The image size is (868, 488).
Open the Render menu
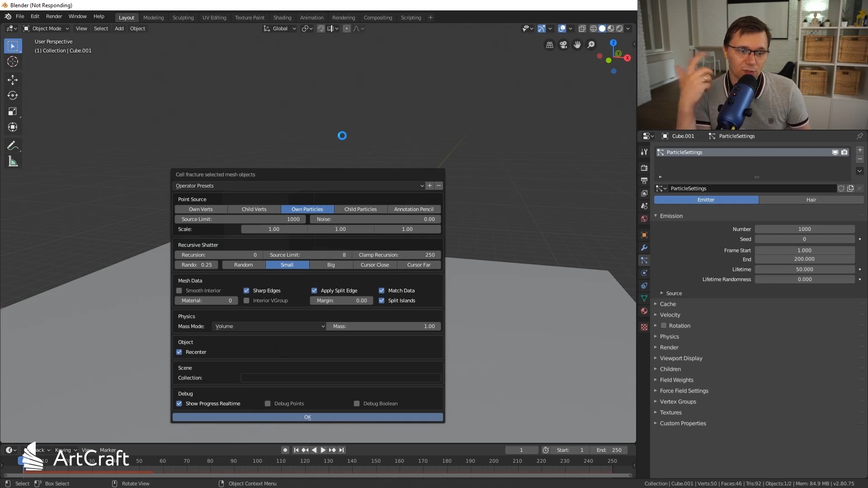54,16
